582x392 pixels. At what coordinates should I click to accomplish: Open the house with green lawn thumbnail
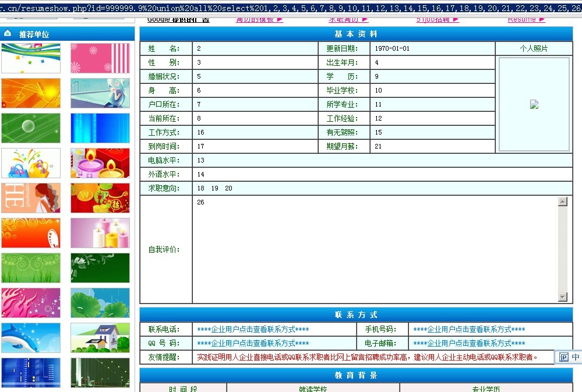pos(100,338)
